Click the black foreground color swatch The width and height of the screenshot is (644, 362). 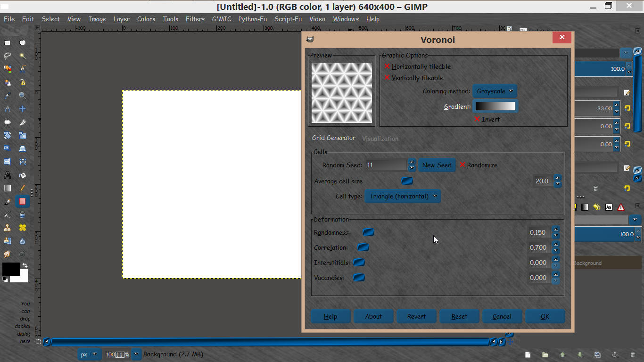(11, 269)
